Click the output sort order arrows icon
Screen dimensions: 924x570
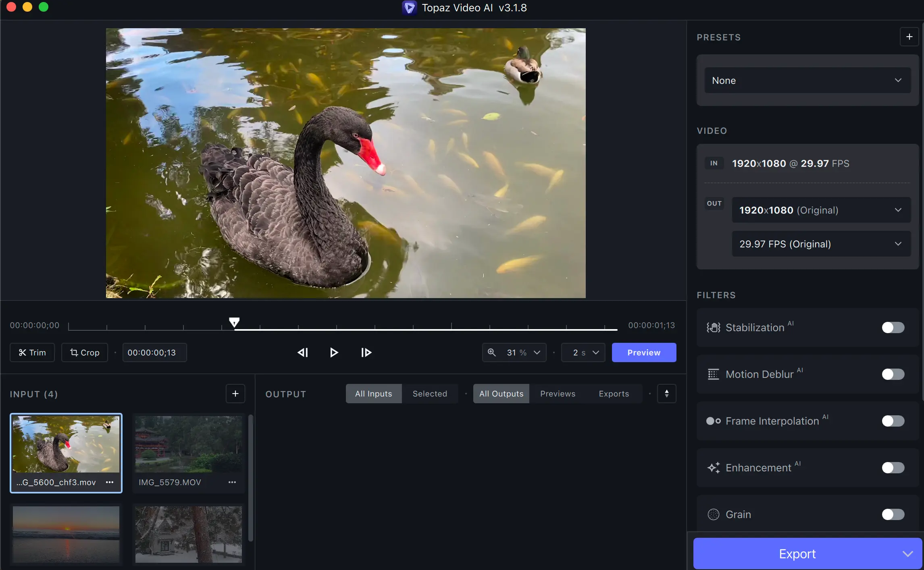click(666, 394)
